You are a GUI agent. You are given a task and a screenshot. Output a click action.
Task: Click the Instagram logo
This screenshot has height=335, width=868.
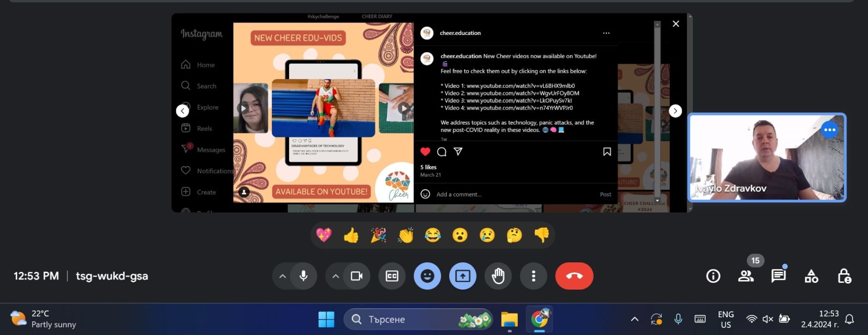coord(201,34)
